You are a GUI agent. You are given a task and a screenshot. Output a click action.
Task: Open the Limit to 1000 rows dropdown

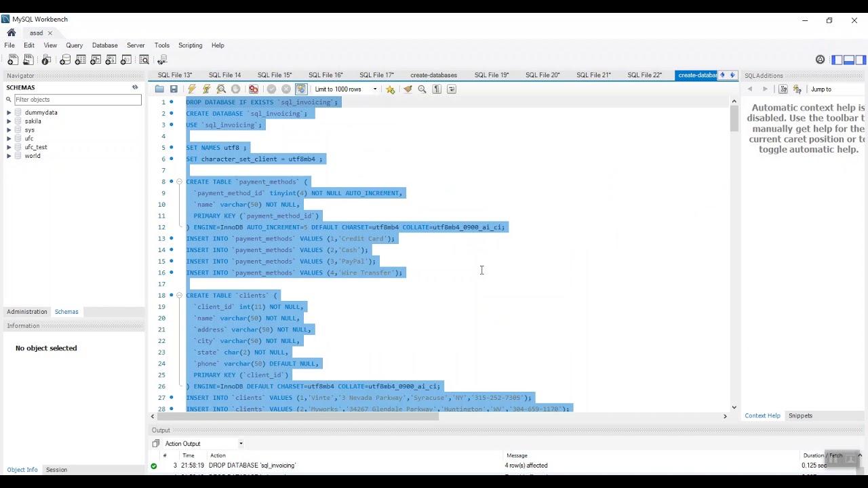pyautogui.click(x=345, y=89)
